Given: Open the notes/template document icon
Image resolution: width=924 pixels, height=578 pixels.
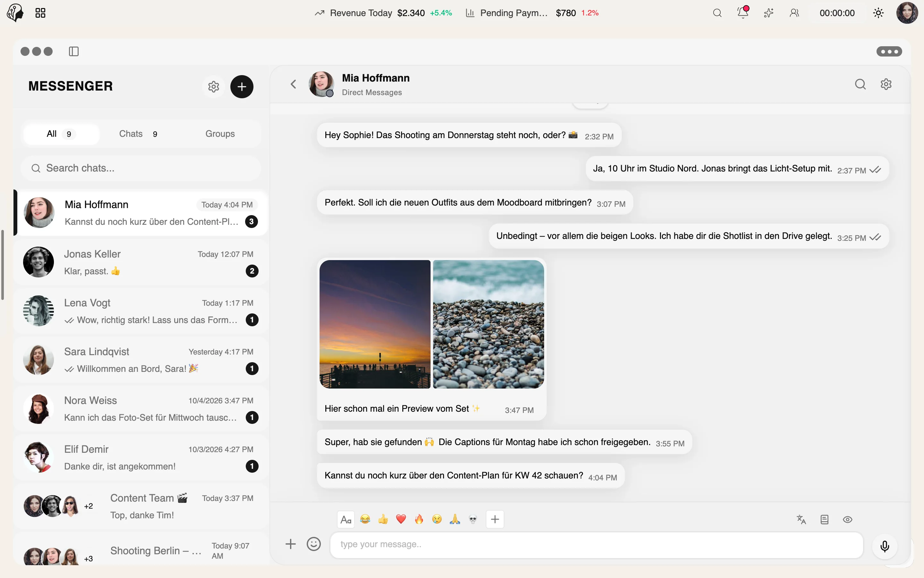Looking at the screenshot, I should [824, 520].
